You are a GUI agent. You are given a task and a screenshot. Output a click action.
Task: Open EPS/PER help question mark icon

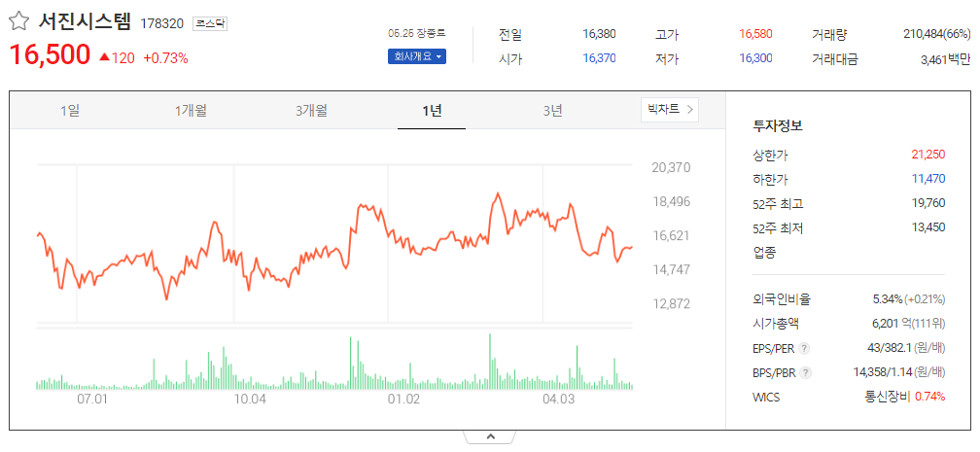point(804,348)
